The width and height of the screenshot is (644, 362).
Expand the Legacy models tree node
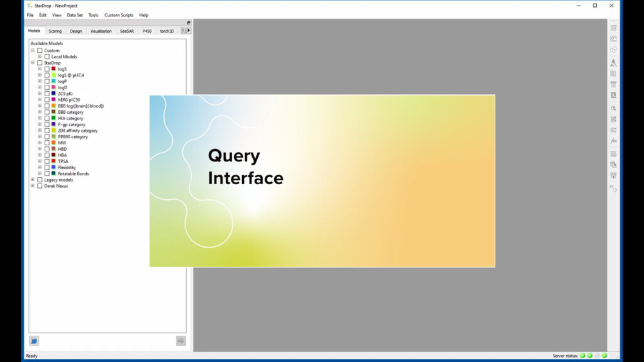click(31, 180)
